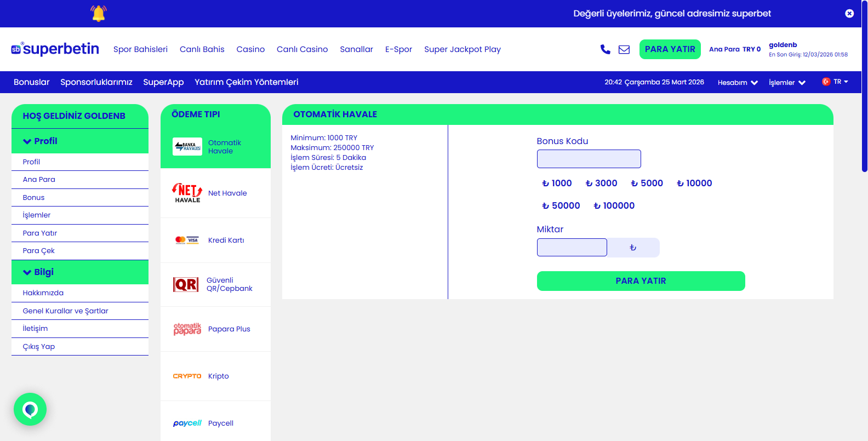Open SuperApp link
Screen dimensions: 868x441
pyautogui.click(x=163, y=82)
